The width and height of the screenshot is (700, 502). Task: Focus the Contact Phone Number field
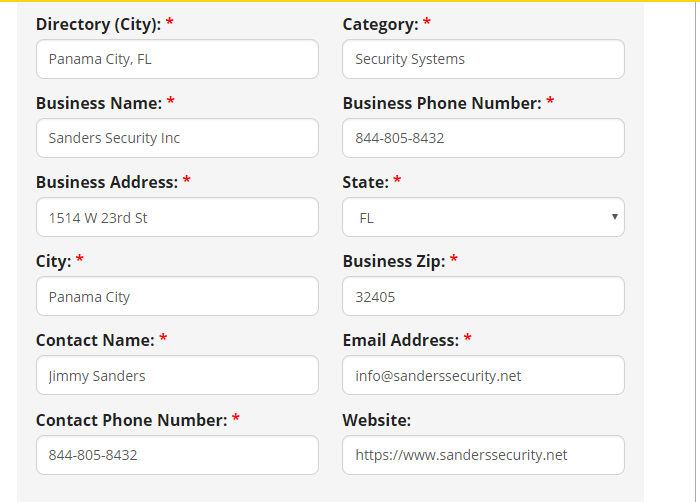click(177, 455)
